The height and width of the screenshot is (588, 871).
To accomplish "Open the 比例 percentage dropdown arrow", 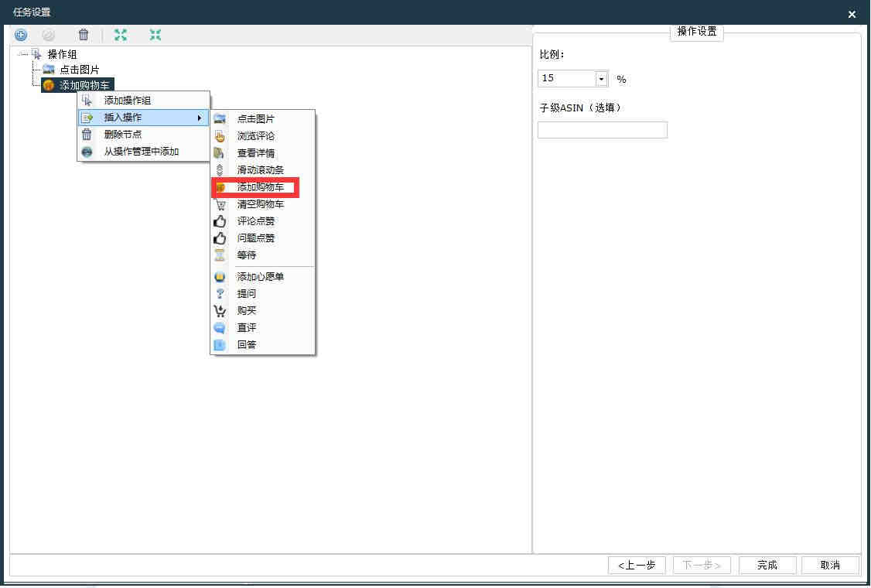I will click(x=602, y=79).
